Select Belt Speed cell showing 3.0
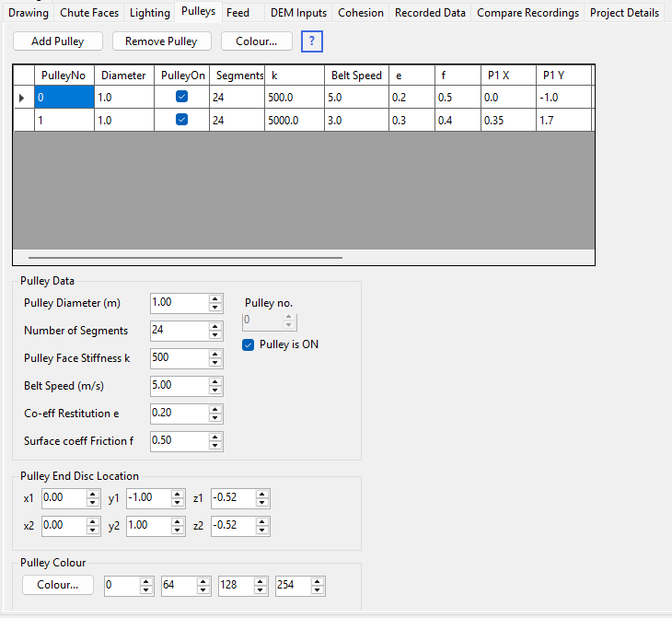 tap(356, 120)
